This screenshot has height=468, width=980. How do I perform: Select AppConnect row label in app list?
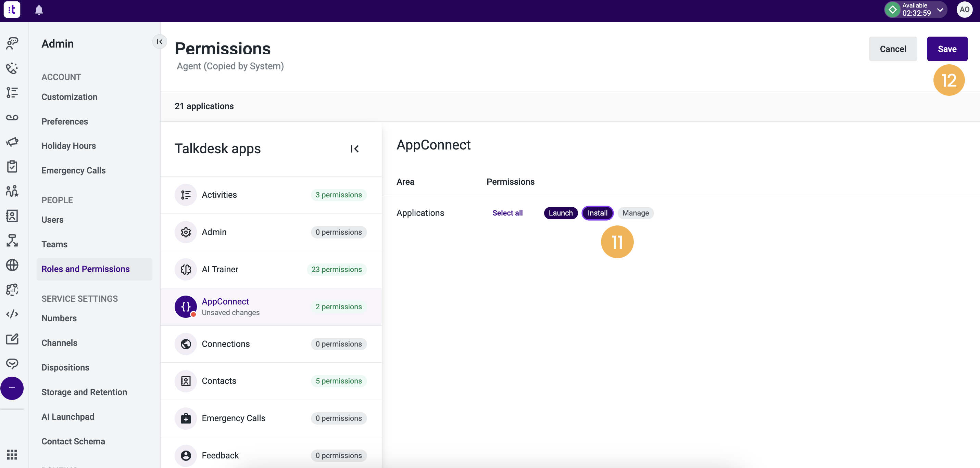pyautogui.click(x=225, y=301)
